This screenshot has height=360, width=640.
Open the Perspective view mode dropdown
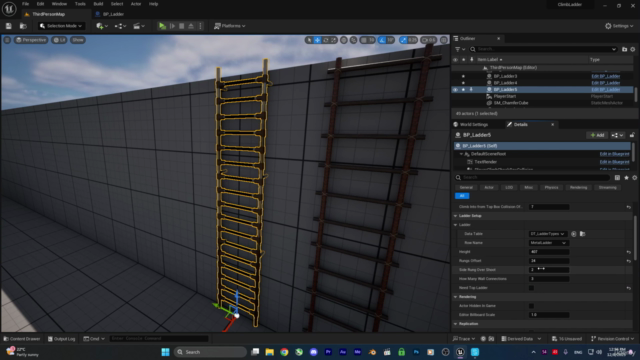[x=31, y=40]
